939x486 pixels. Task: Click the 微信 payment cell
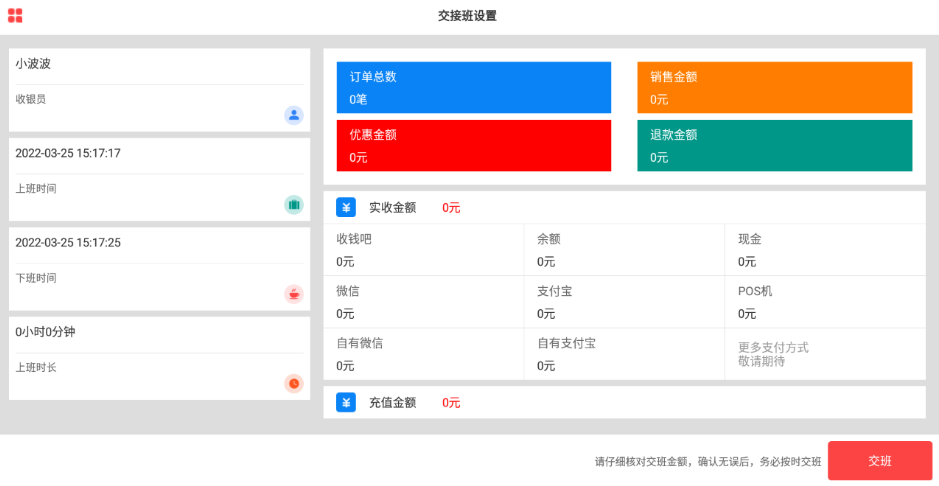[424, 302]
